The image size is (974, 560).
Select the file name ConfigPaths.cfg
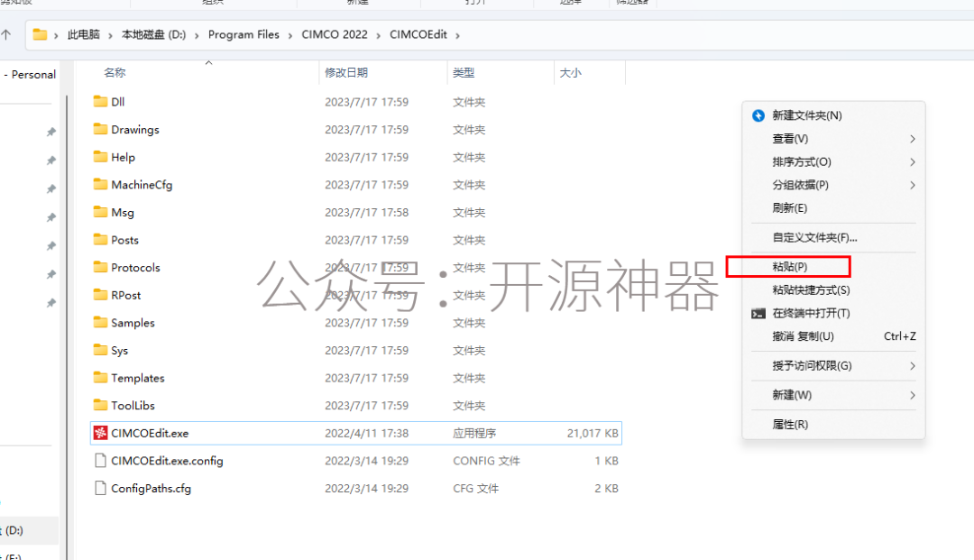pos(151,489)
